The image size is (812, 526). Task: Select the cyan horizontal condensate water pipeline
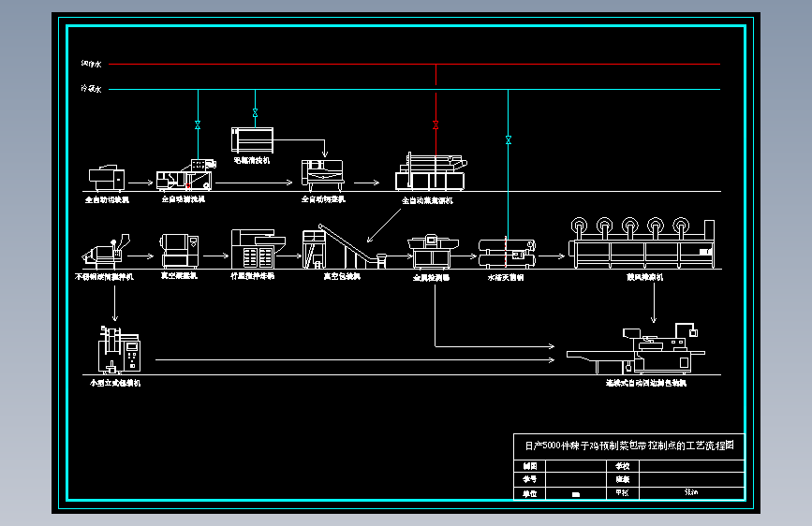414,89
